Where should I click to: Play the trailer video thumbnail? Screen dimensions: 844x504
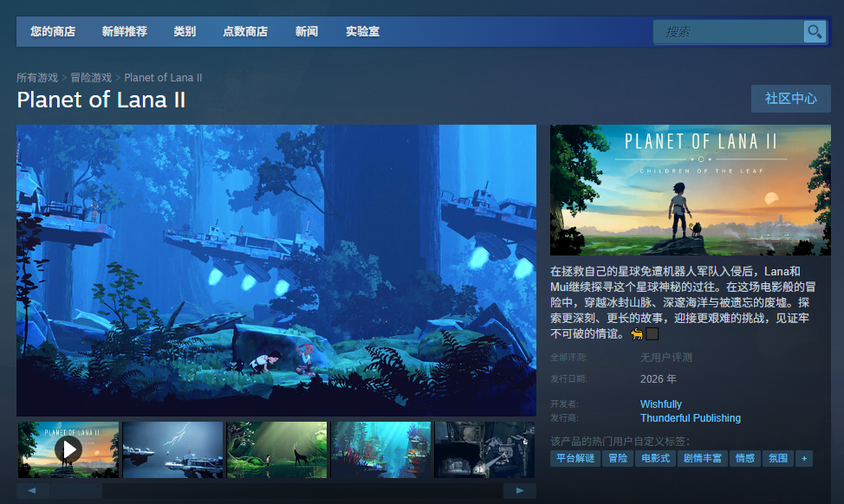click(x=68, y=449)
